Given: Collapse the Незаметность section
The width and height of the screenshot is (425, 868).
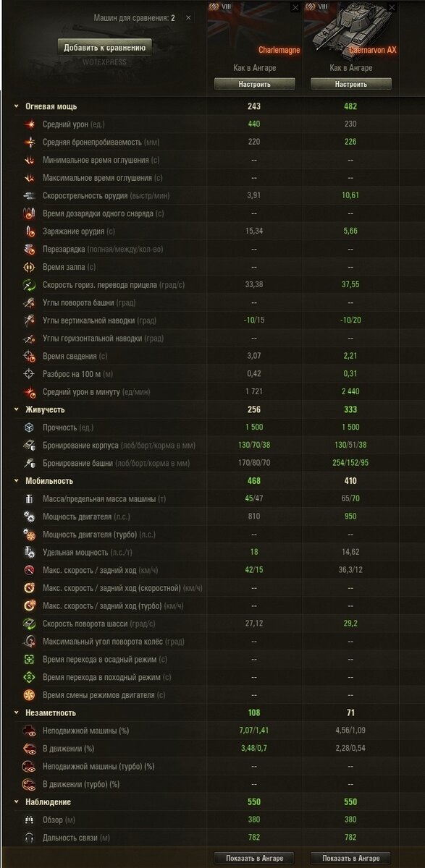Looking at the screenshot, I should pyautogui.click(x=17, y=713).
